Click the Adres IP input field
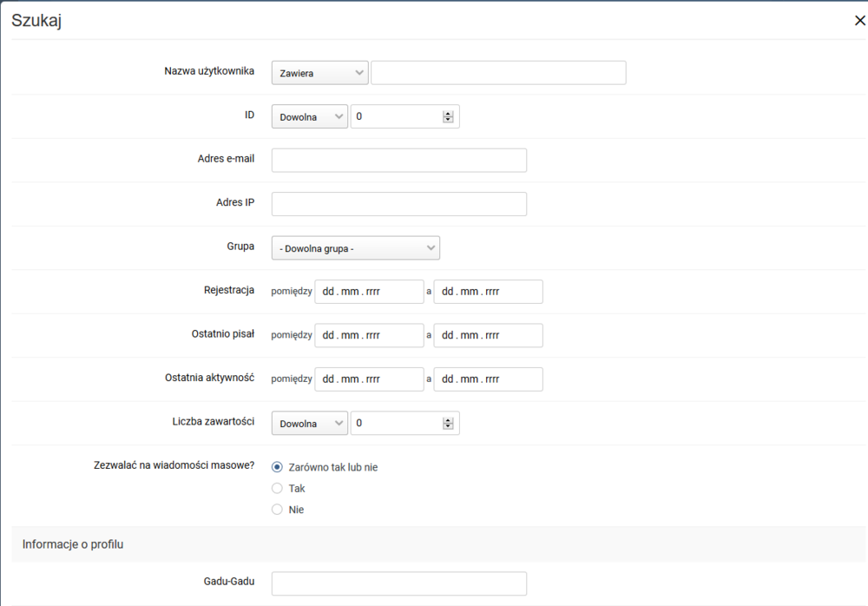This screenshot has height=606, width=868. (398, 204)
